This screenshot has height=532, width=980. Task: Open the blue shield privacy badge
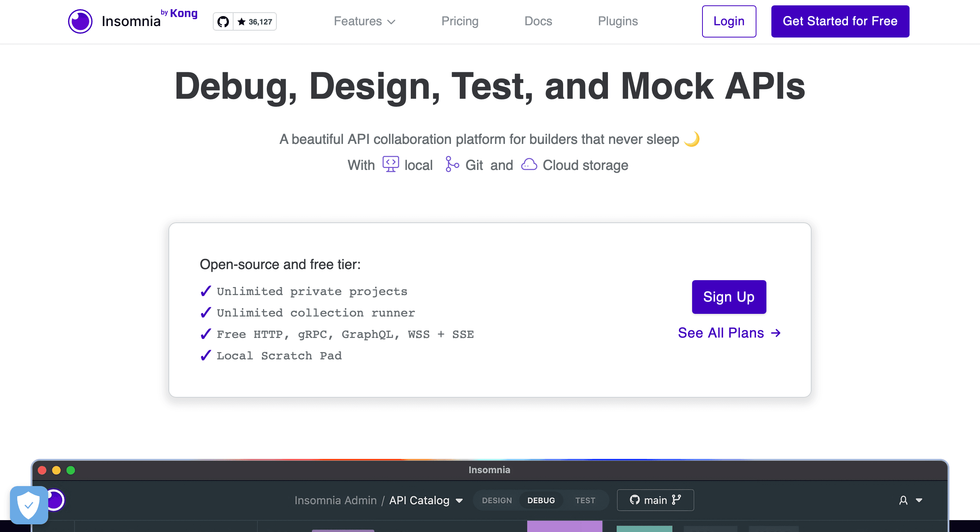(x=29, y=505)
